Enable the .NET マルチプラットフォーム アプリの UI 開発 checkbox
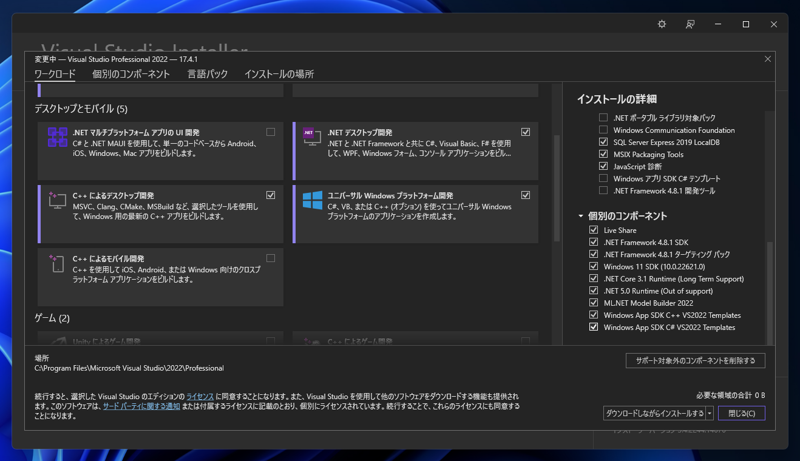 (270, 132)
